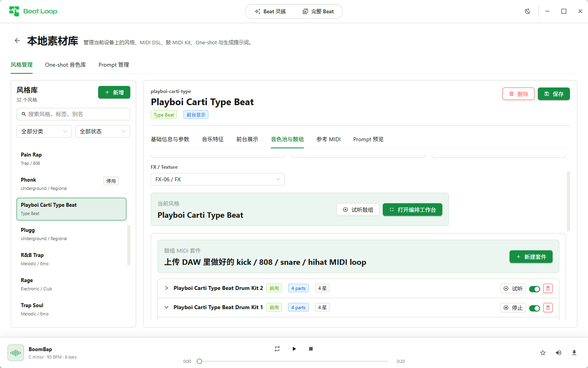This screenshot has height=368, width=588.
Task: Collapse Playboi Carti Type Beat Drum Kit 1
Action: pos(166,307)
